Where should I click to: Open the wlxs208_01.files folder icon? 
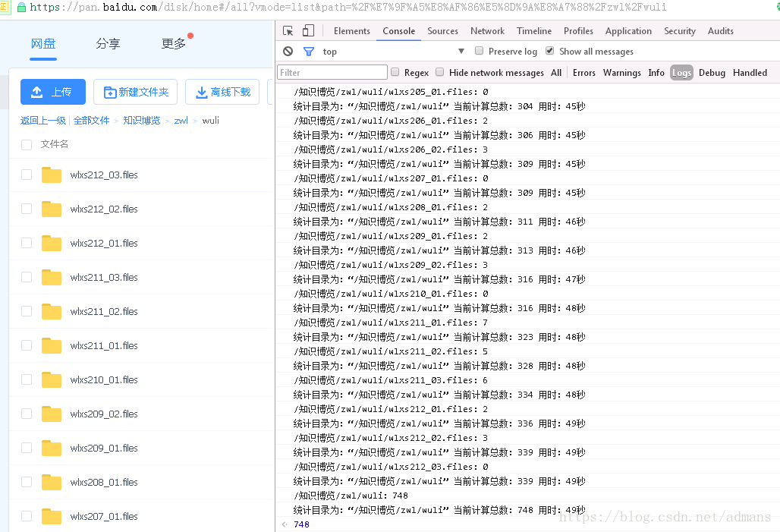[52, 483]
